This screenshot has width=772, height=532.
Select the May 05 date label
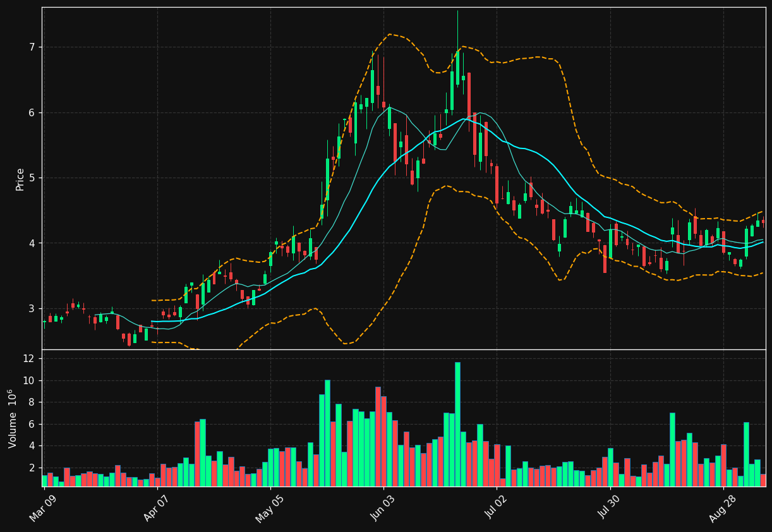pos(270,507)
